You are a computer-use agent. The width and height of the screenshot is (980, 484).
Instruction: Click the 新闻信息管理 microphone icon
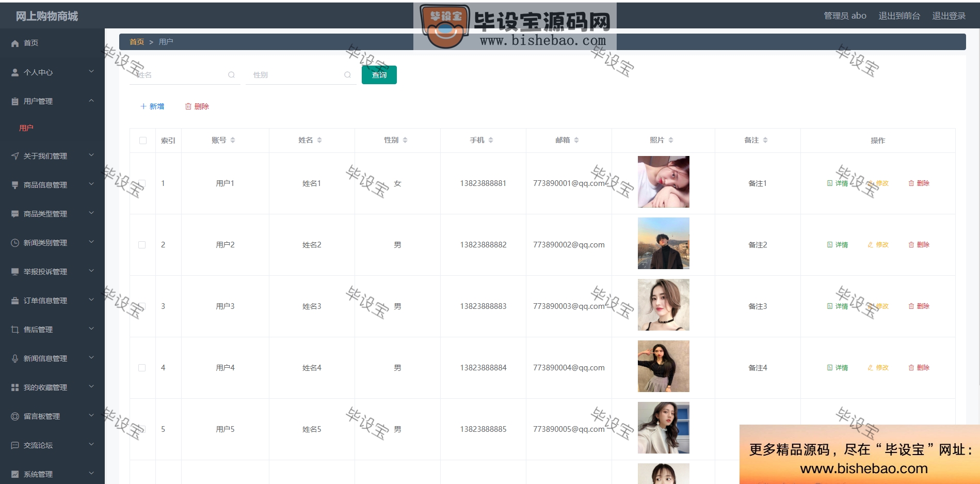15,358
